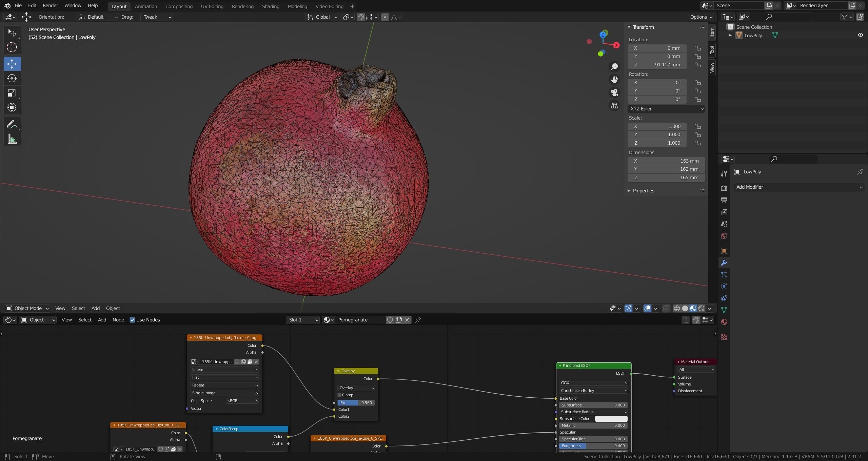The height and width of the screenshot is (461, 868).
Task: Open the Physics properties tab
Action: click(x=724, y=287)
